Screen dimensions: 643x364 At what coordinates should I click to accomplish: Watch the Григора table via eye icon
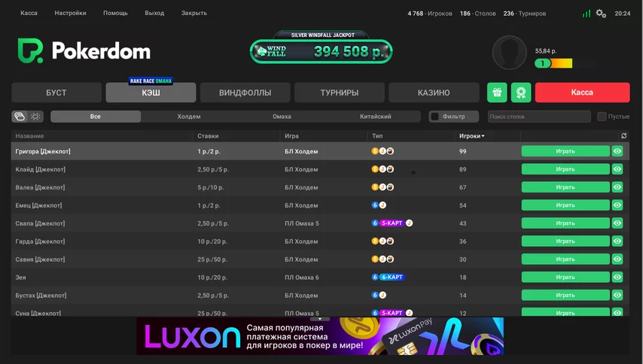(x=617, y=151)
